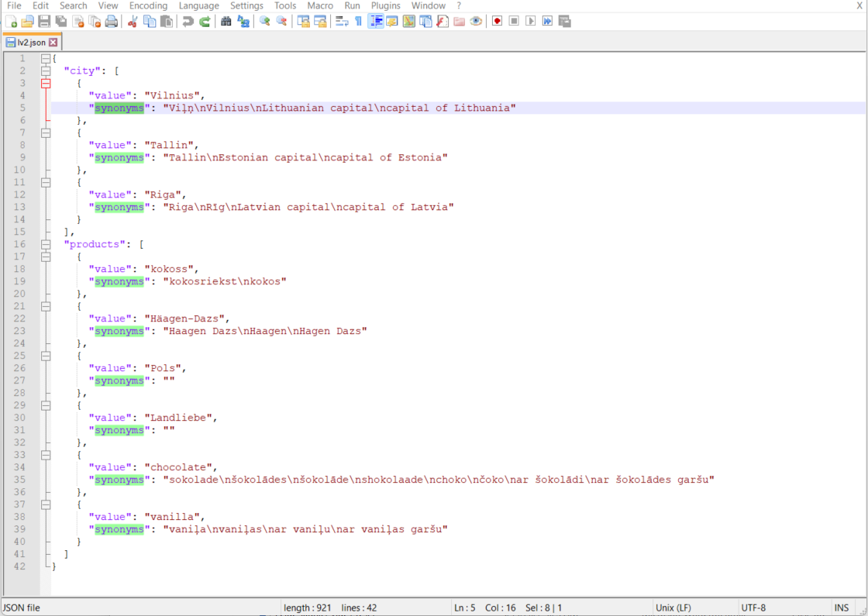Click the Undo arrow icon
The width and height of the screenshot is (868, 616).
pos(188,21)
